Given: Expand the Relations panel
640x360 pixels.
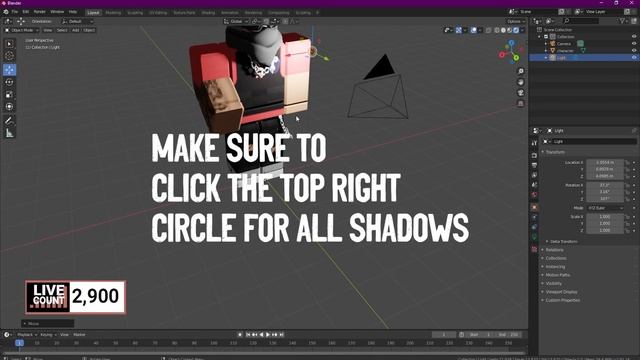Looking at the screenshot, I should point(554,250).
